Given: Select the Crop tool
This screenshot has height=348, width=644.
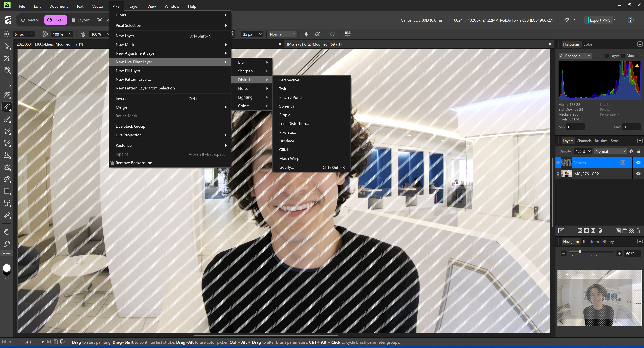Looking at the screenshot, I should click(x=7, y=58).
